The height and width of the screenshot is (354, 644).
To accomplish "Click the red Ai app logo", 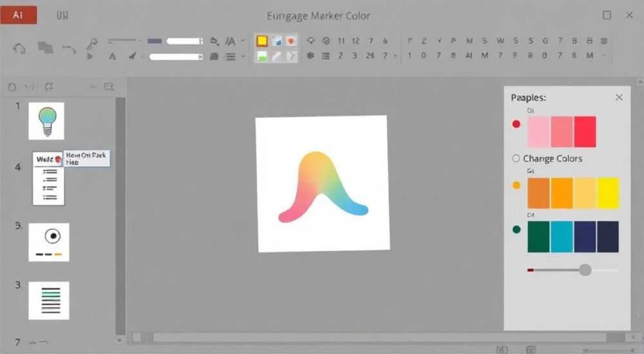I will point(19,15).
